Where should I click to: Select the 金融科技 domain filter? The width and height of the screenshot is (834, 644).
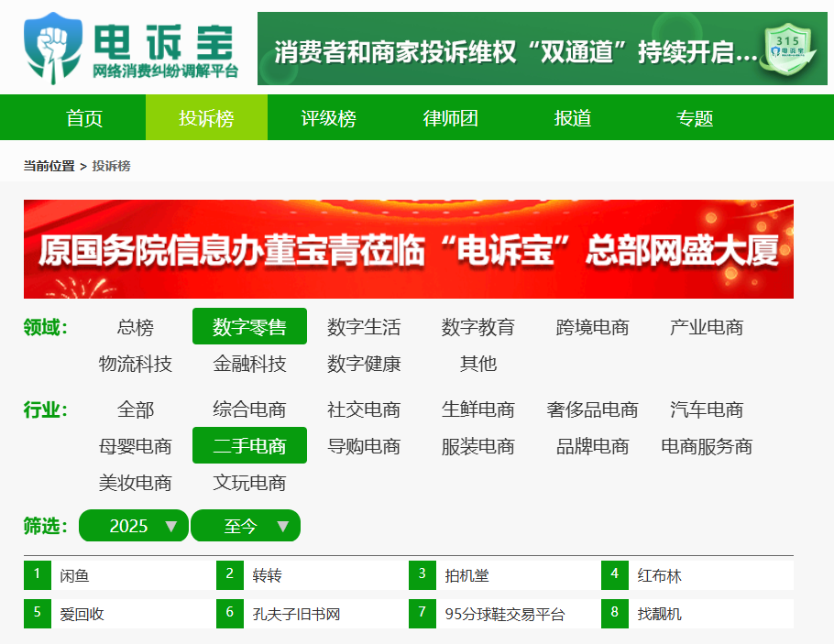[x=249, y=363]
